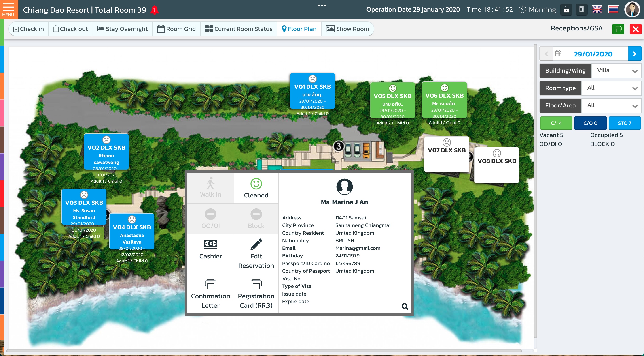Click the lock icon in header
Viewport: 644px width, 356px height.
point(566,9)
